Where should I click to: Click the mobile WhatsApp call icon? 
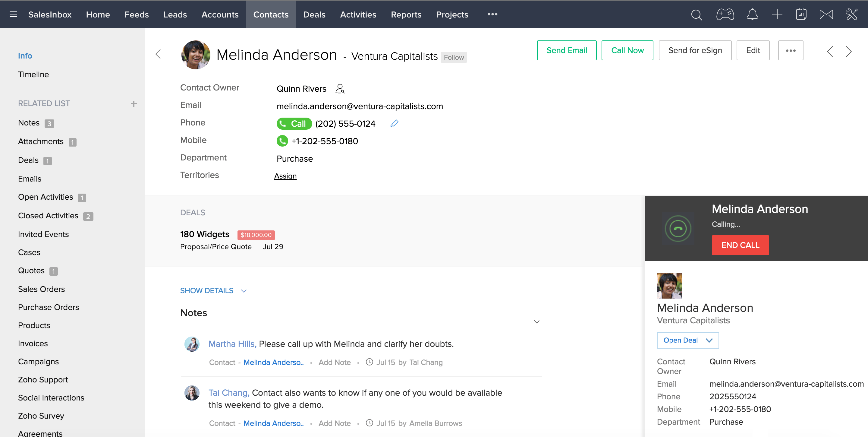(x=283, y=141)
